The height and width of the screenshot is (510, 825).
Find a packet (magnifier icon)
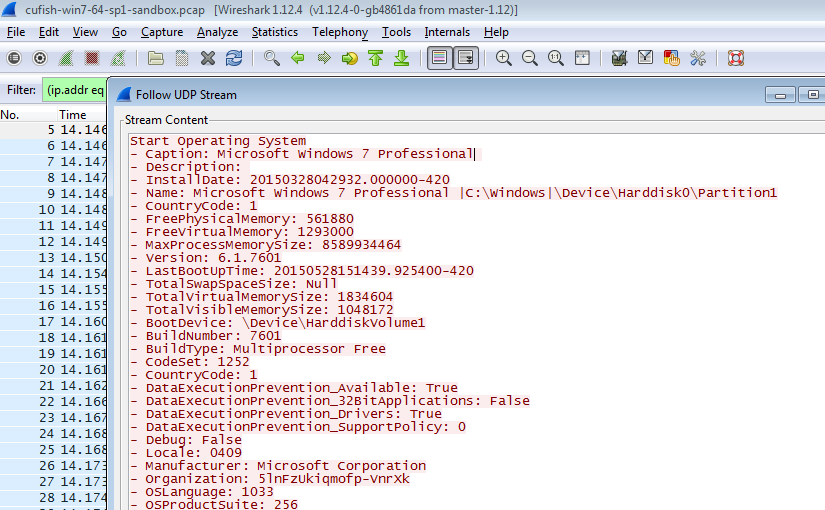click(271, 58)
